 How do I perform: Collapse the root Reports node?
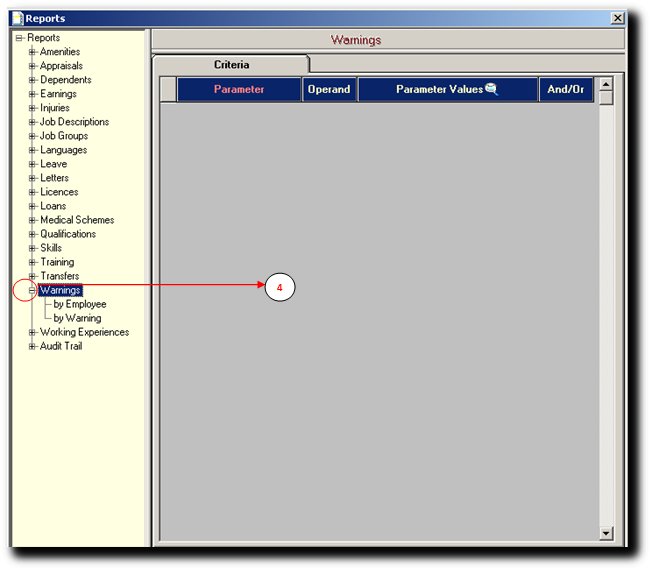[19, 38]
